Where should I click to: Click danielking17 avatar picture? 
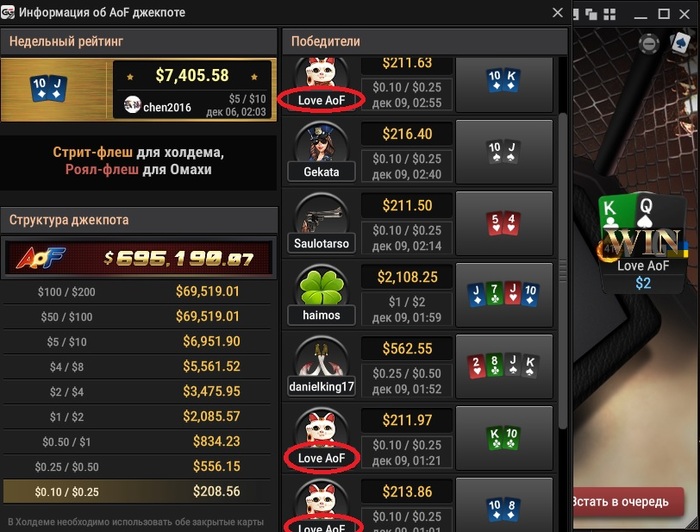[x=321, y=358]
